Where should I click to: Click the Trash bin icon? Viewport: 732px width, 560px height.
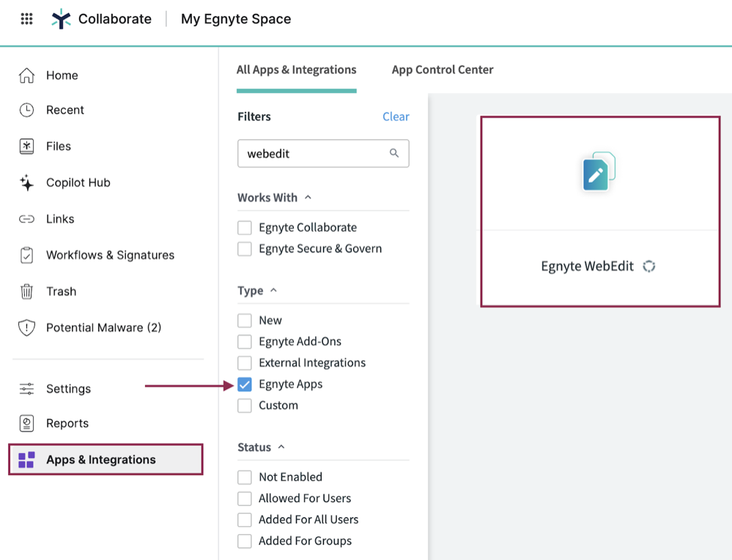tap(26, 292)
